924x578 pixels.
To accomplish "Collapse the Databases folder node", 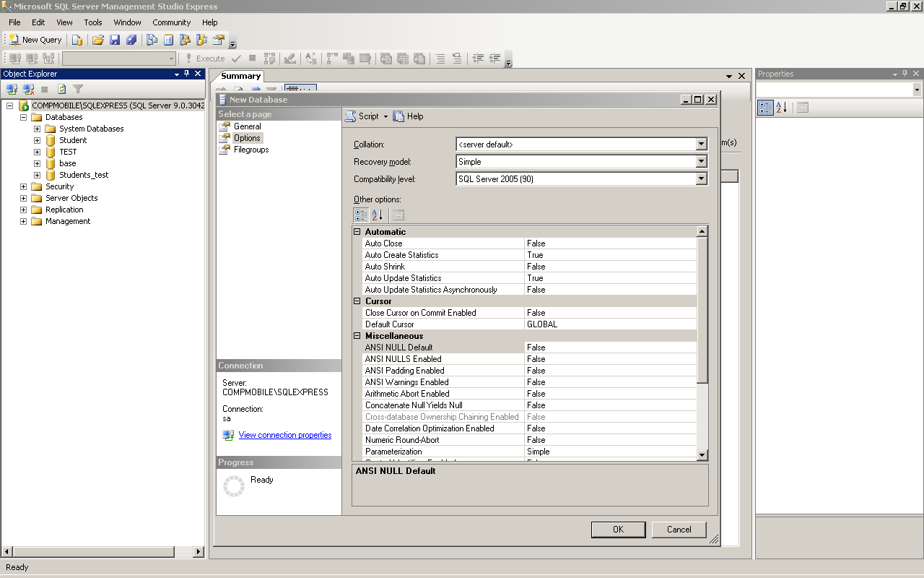I will coord(23,117).
